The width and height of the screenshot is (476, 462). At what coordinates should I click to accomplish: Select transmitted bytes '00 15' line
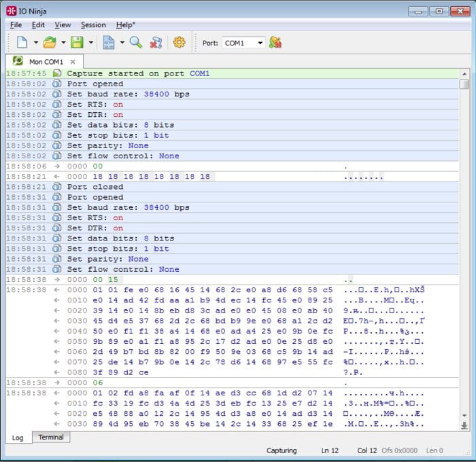click(x=233, y=280)
